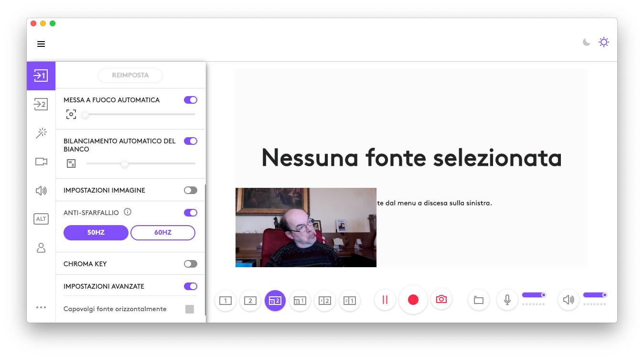Screen dimensions: 644x358
Task: Select picture-in-picture 2 over 1 layout
Action: click(x=300, y=301)
